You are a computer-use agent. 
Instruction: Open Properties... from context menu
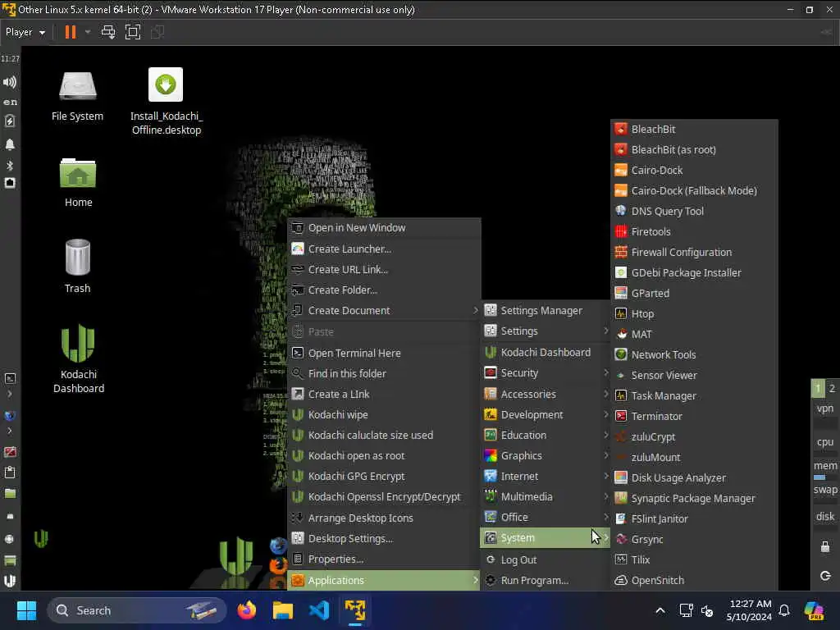pyautogui.click(x=384, y=559)
